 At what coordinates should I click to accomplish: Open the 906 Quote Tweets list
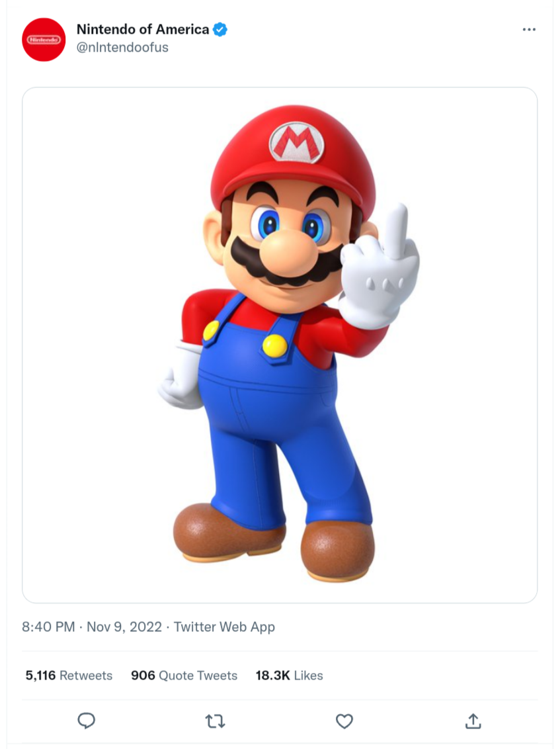(184, 676)
